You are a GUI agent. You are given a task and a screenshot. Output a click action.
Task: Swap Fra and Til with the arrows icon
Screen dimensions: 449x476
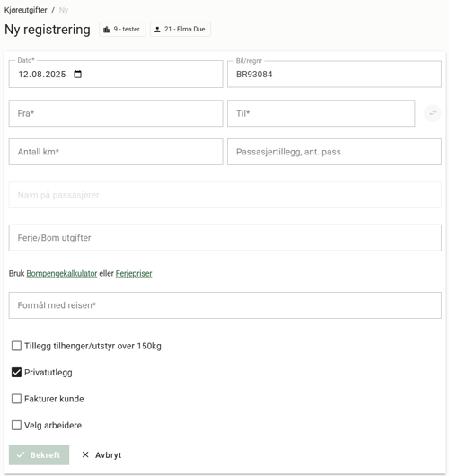432,113
